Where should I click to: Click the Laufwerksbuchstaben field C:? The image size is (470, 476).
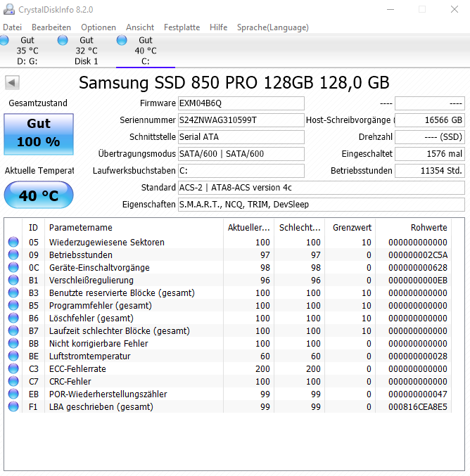tap(241, 171)
